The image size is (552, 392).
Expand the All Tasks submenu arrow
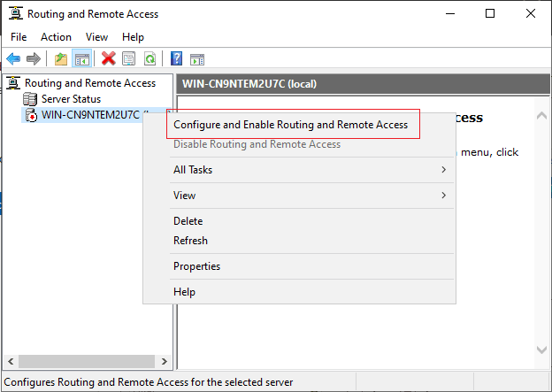coord(443,170)
